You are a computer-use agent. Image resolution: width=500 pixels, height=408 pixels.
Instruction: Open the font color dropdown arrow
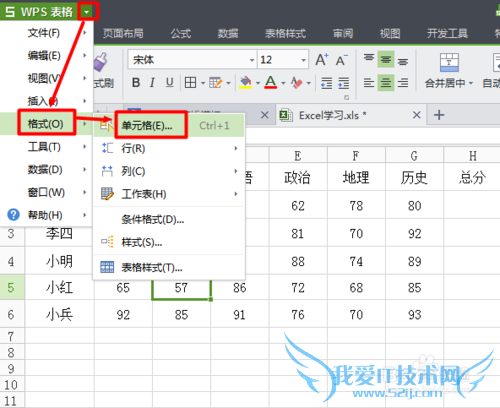tap(283, 83)
